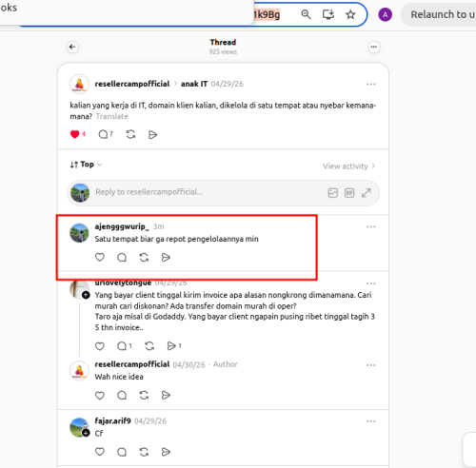Repost ajengggwurip_ comment
The image size is (476, 468).
[x=144, y=257]
